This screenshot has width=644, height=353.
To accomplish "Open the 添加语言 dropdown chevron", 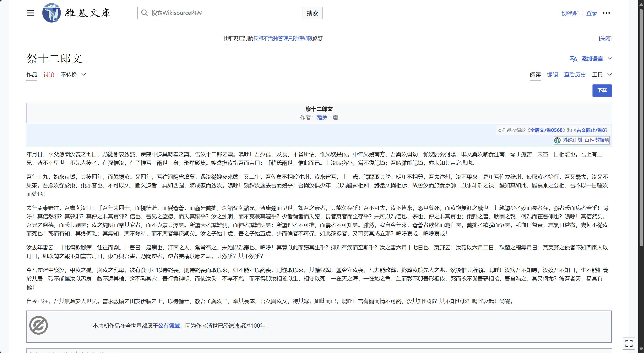I will pos(610,59).
